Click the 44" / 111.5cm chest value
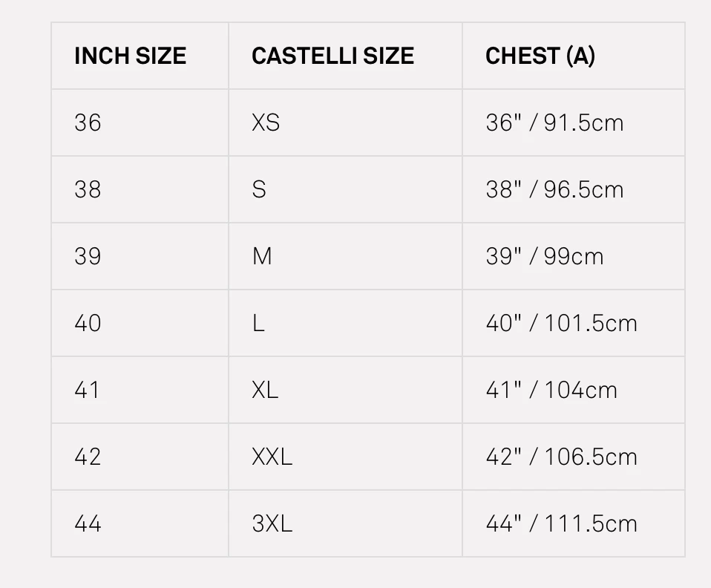This screenshot has width=711, height=588. (561, 523)
